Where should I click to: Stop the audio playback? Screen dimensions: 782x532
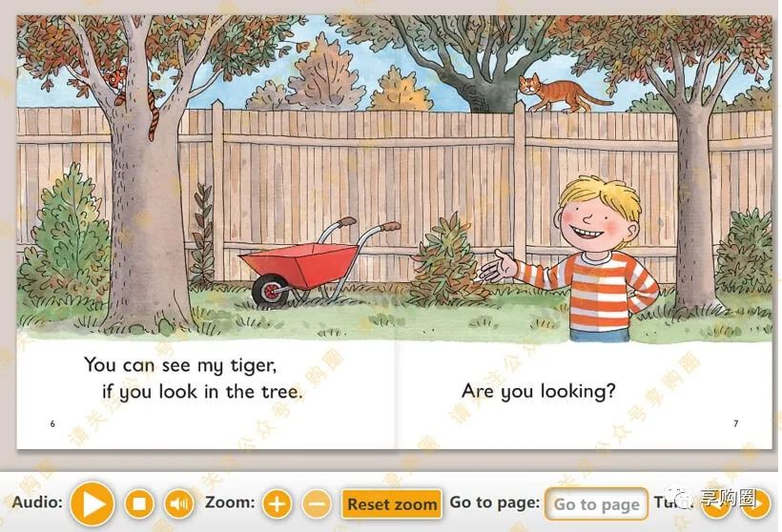138,503
